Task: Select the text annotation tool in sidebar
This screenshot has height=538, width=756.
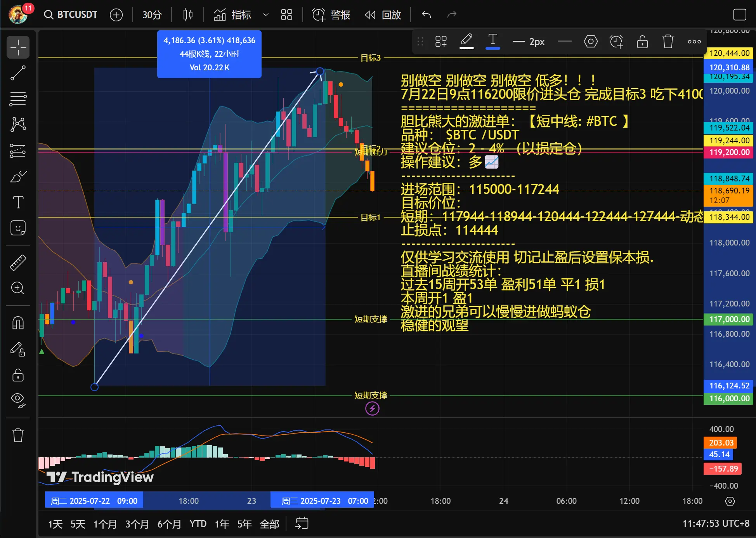Action: click(18, 202)
